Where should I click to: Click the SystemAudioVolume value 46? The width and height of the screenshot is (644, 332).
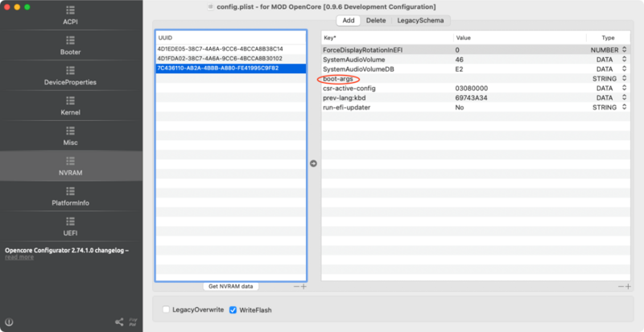coord(459,60)
